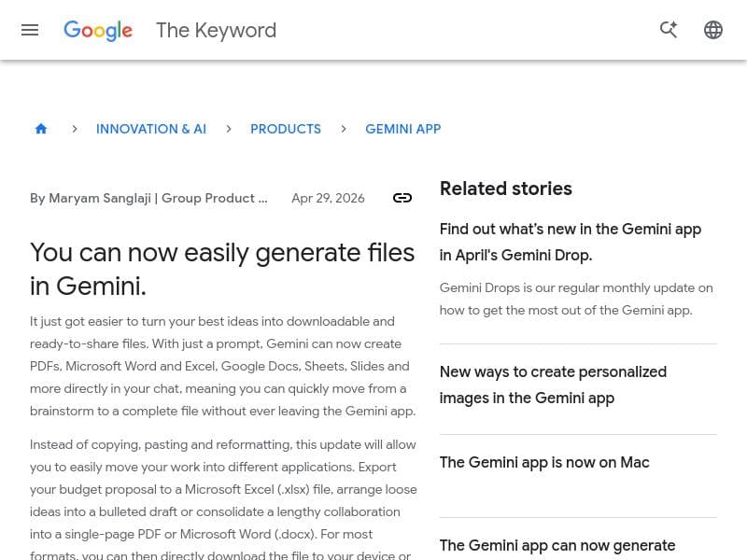Viewport: 747px width, 560px height.
Task: Open story The Gemini app is now on Mac
Action: (x=544, y=462)
